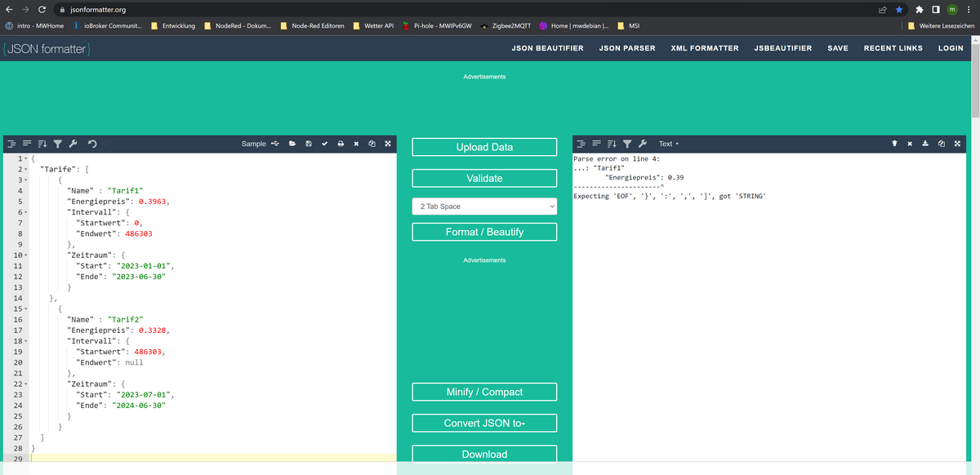Image resolution: width=980 pixels, height=475 pixels.
Task: Share this page from the address bar
Action: point(883,10)
